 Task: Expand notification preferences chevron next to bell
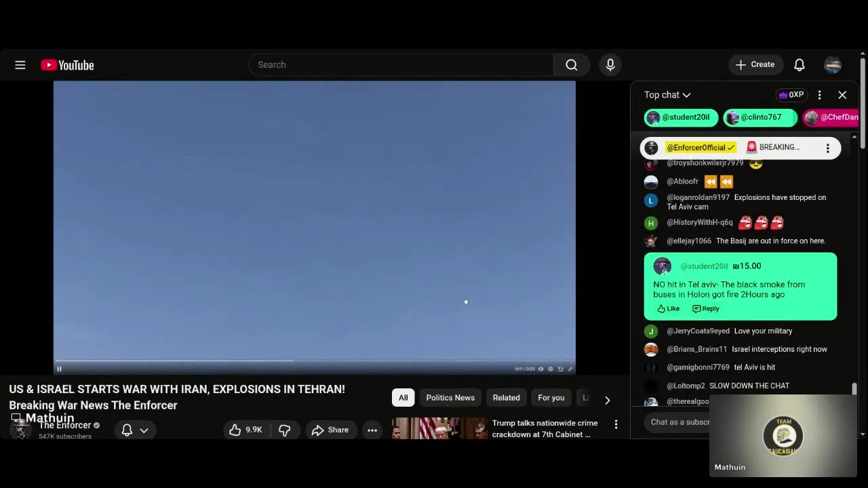pyautogui.click(x=144, y=430)
